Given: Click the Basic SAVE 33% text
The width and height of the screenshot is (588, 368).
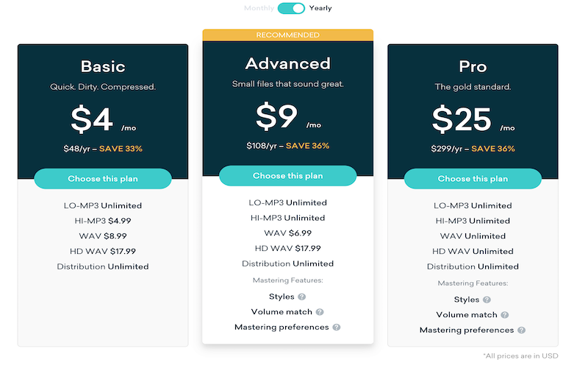Looking at the screenshot, I should [x=121, y=149].
